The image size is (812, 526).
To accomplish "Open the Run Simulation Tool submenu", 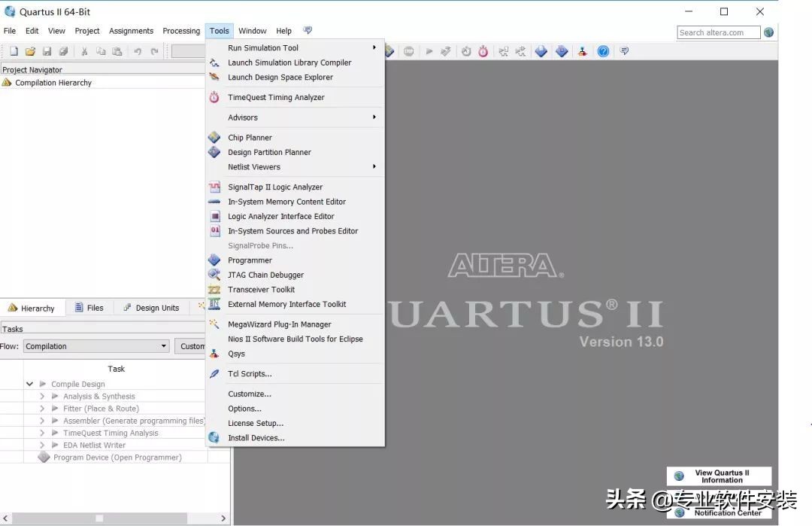I will pyautogui.click(x=295, y=47).
